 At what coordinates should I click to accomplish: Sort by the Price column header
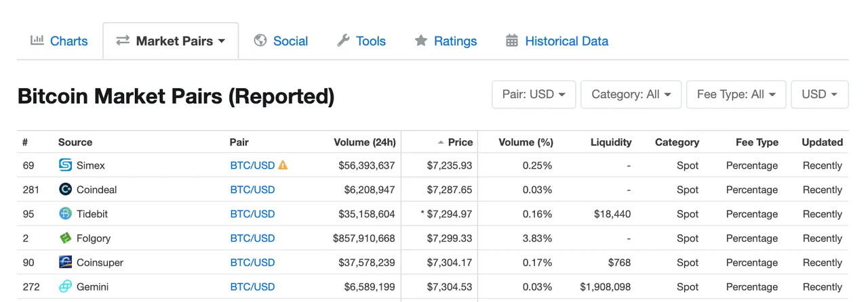coord(460,142)
